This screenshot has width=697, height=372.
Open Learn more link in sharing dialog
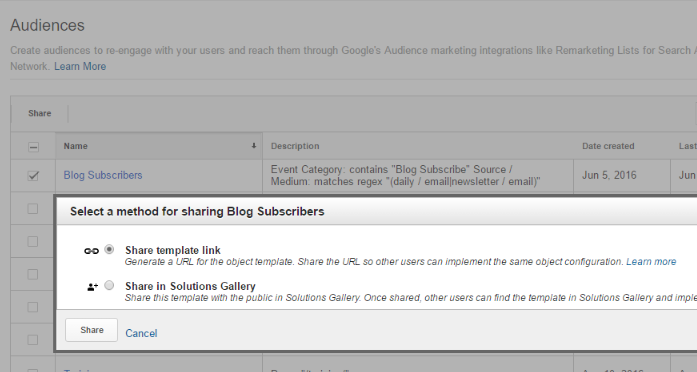(651, 262)
